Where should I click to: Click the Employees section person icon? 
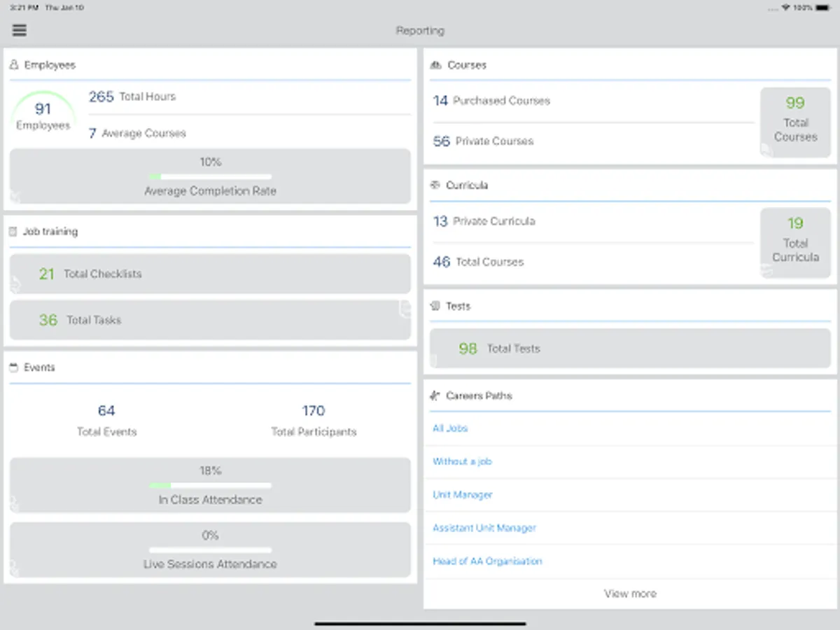pos(14,64)
